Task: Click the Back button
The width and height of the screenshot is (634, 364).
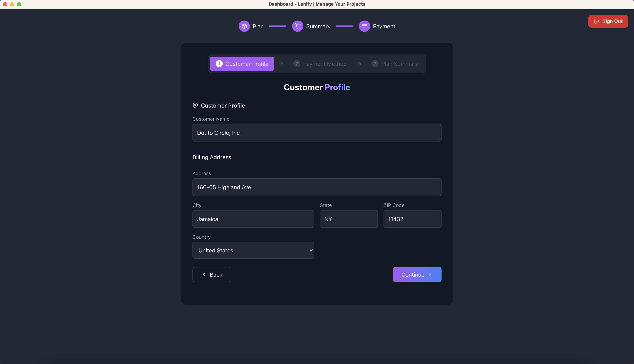Action: tap(212, 274)
